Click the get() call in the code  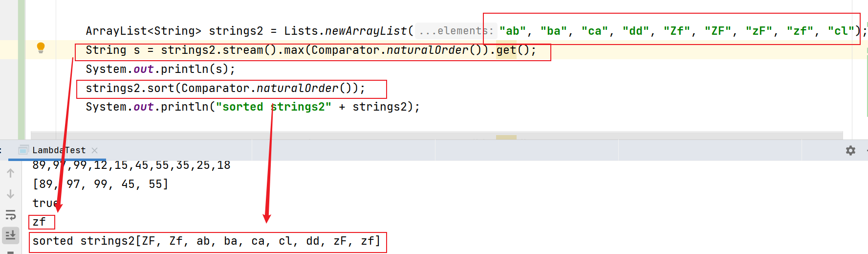point(513,50)
